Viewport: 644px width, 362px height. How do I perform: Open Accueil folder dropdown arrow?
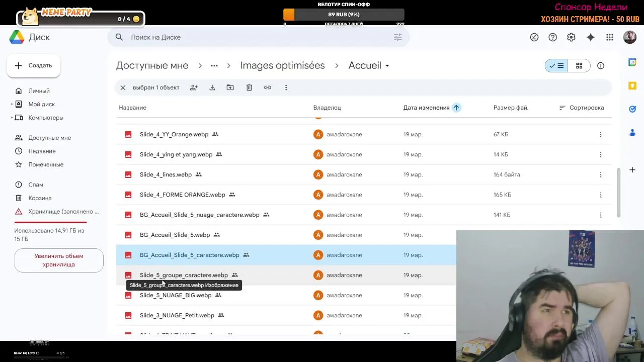tap(387, 66)
